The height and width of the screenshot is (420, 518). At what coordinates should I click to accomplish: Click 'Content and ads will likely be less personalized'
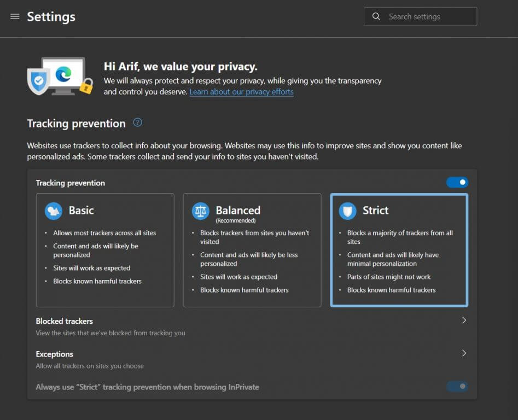(x=249, y=259)
